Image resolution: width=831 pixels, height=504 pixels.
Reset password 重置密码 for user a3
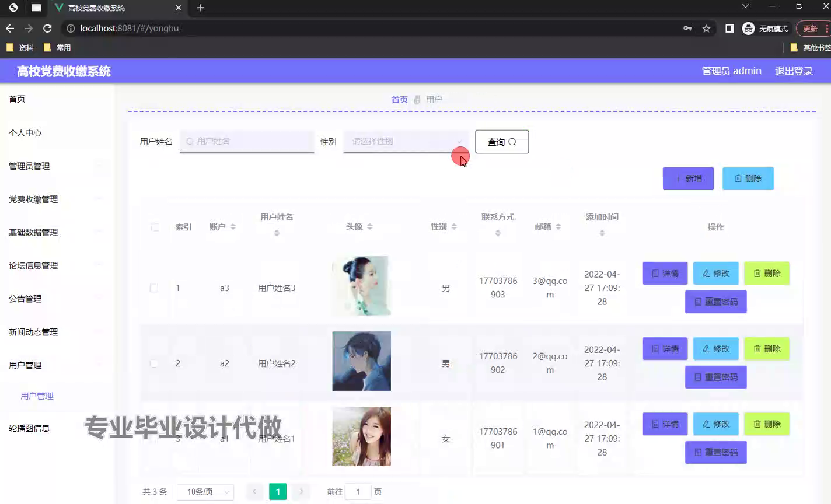click(x=716, y=302)
